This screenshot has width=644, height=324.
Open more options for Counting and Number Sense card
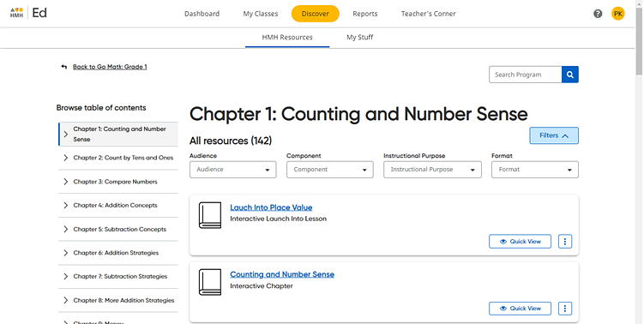coord(565,309)
